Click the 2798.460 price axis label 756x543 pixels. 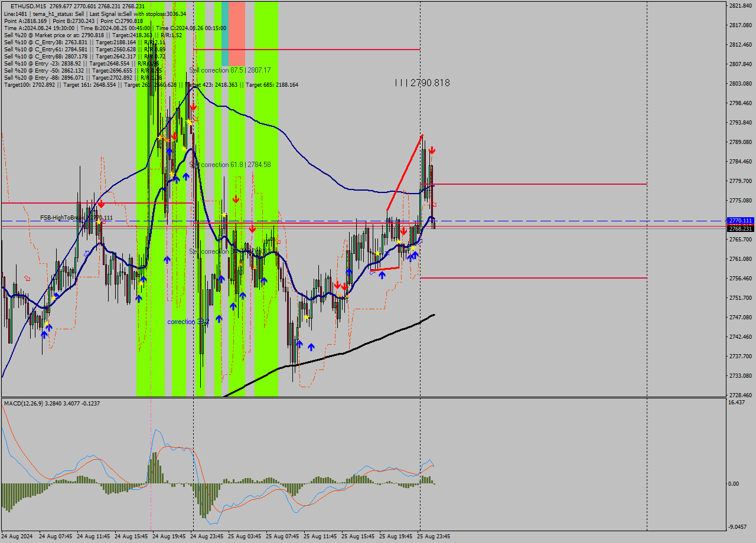coord(740,103)
